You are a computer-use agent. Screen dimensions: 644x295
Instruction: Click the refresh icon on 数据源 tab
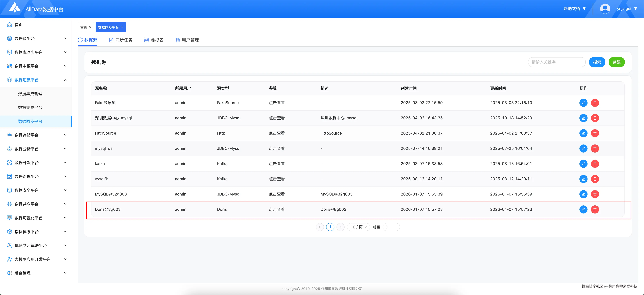coord(80,40)
